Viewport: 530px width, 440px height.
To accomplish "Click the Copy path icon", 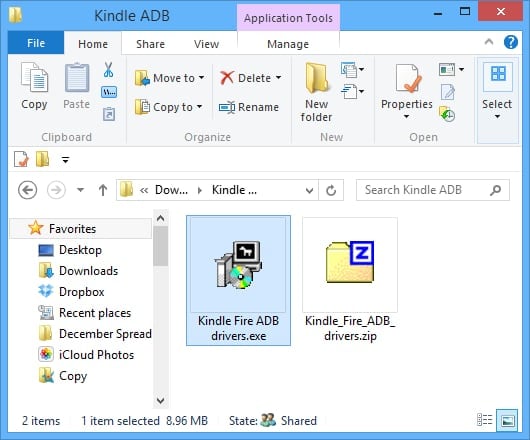I will point(109,92).
